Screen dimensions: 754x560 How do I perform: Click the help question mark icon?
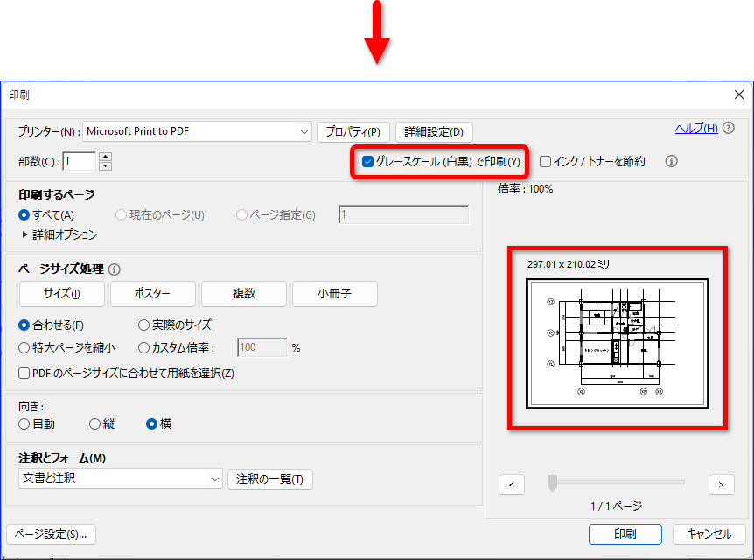click(727, 128)
